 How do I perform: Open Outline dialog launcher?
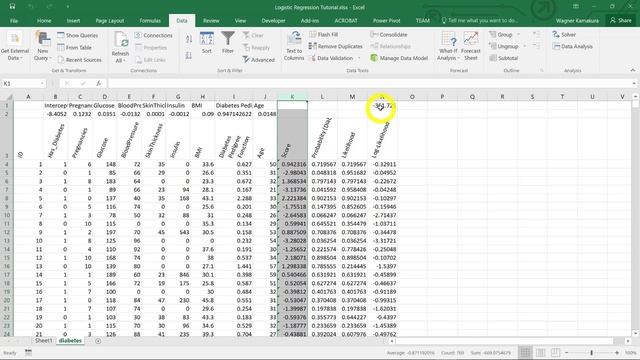tap(542, 70)
